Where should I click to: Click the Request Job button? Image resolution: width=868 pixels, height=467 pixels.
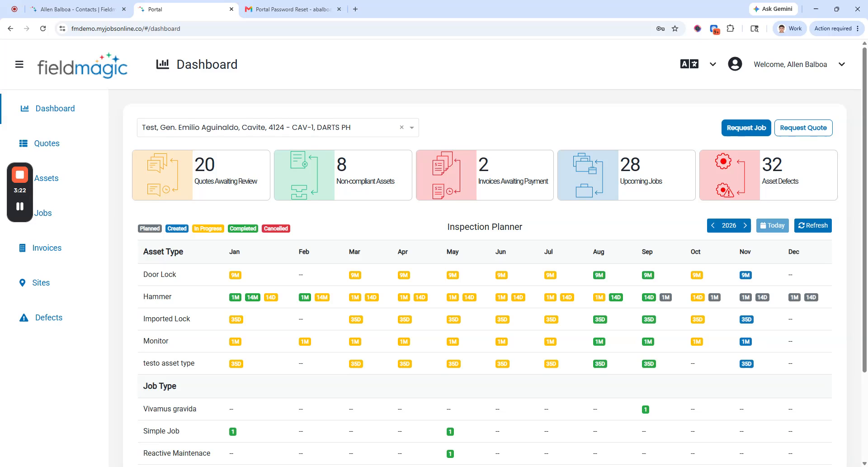pyautogui.click(x=746, y=128)
